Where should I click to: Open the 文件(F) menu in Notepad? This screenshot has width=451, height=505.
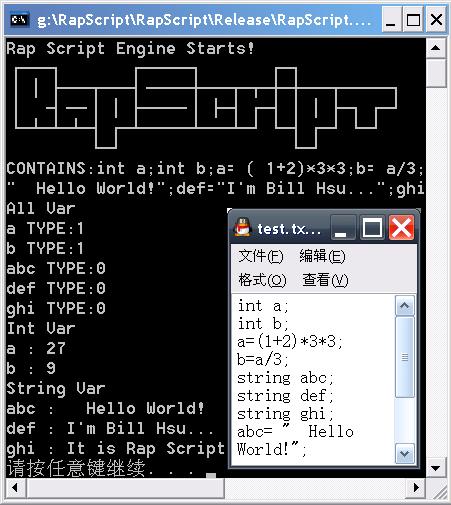tap(261, 256)
